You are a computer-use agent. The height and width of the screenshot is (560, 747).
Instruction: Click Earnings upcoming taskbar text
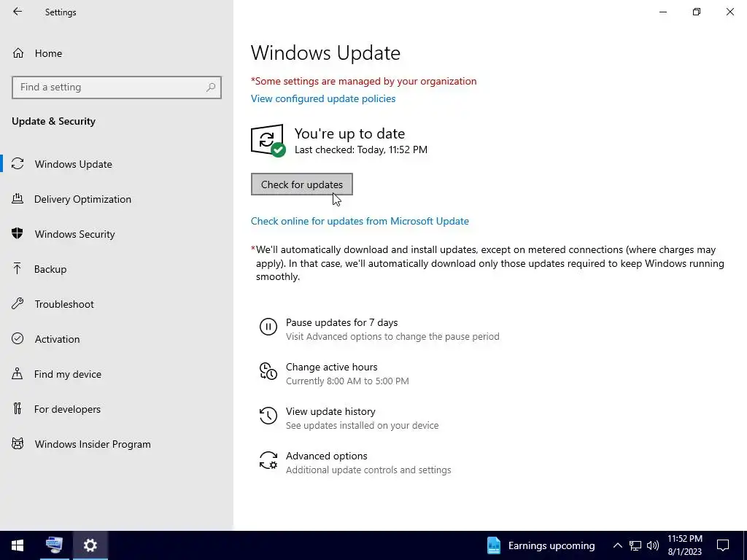pos(551,545)
